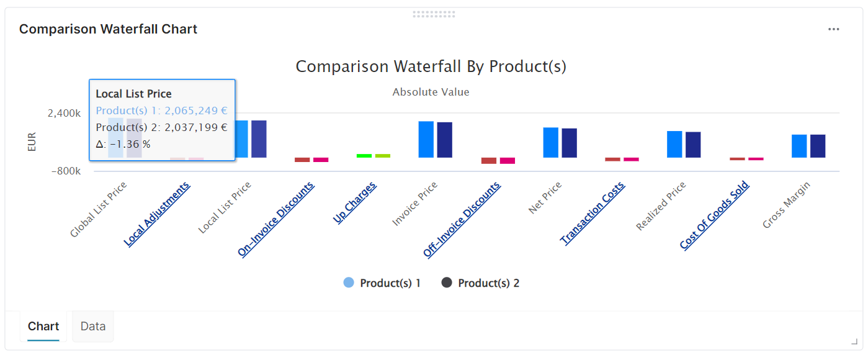Click the light blue Gross Margin bar

click(x=799, y=146)
